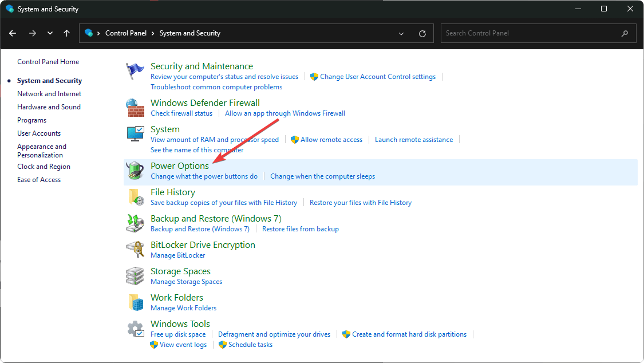The image size is (644, 363).
Task: Go back to the previous page
Action: pyautogui.click(x=13, y=33)
